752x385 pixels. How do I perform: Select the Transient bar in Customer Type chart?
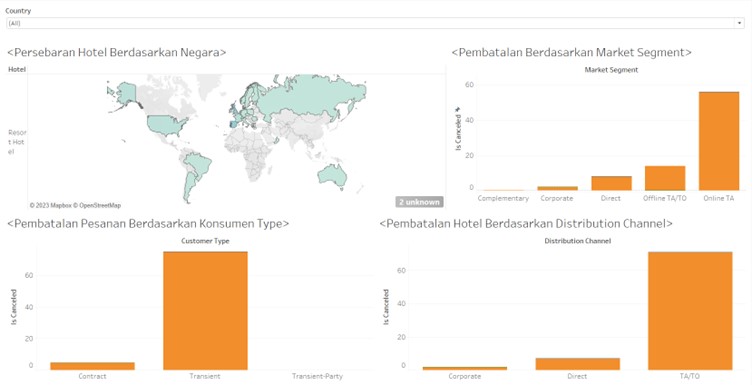coord(205,311)
